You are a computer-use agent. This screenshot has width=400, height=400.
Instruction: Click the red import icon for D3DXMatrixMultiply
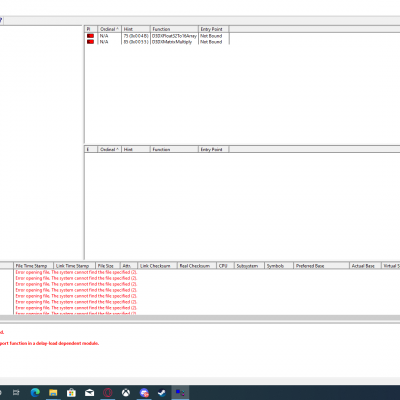click(x=90, y=42)
